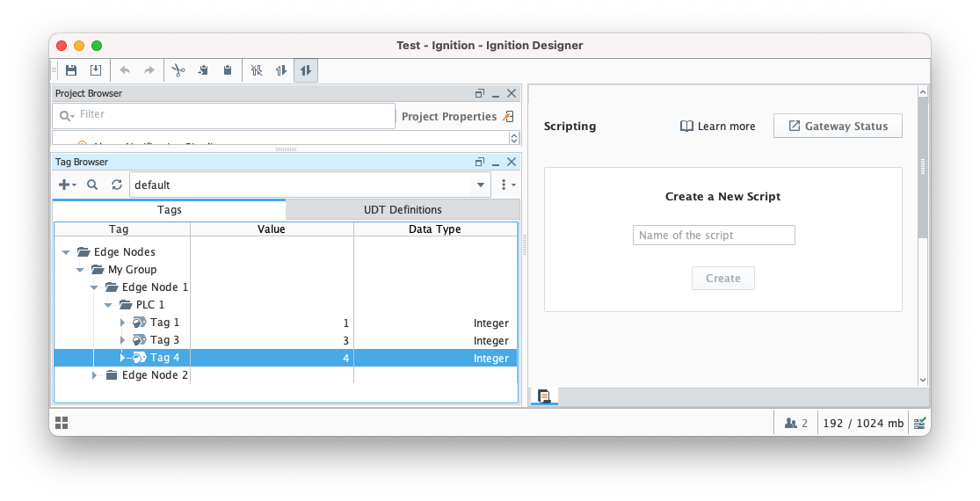
Task: Expand Tag 3 properties
Action: (122, 340)
